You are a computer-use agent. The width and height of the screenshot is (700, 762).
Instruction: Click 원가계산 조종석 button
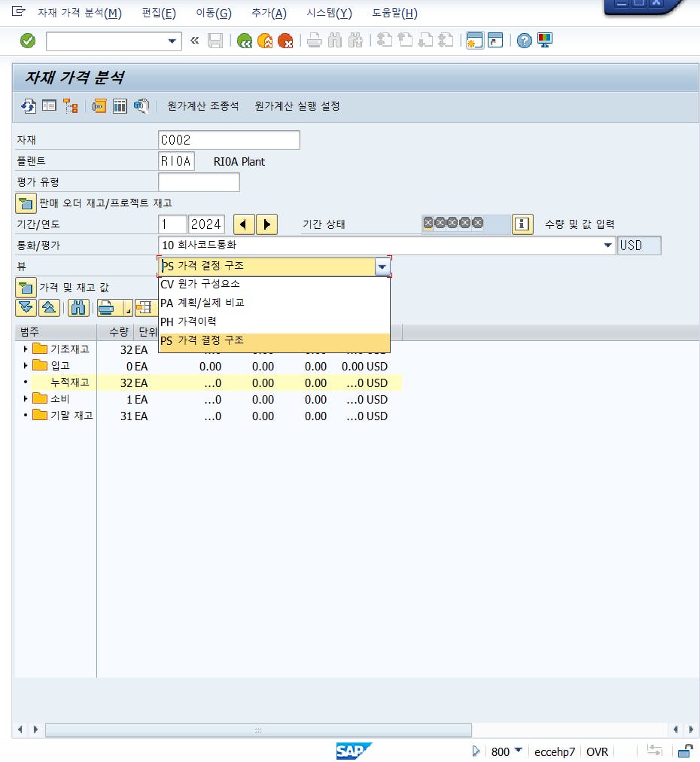pos(203,106)
